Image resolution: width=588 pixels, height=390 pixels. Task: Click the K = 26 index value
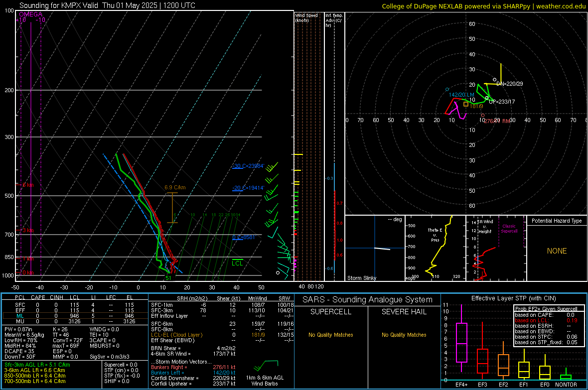[x=60, y=329]
